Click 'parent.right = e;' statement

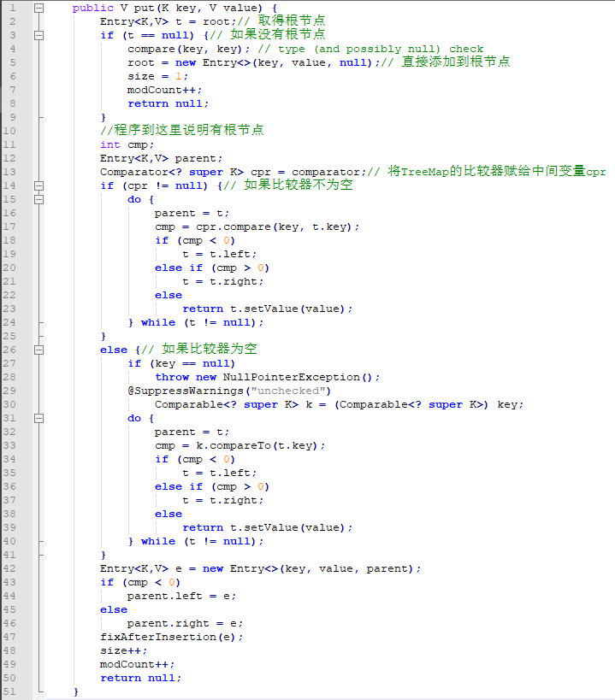[185, 623]
